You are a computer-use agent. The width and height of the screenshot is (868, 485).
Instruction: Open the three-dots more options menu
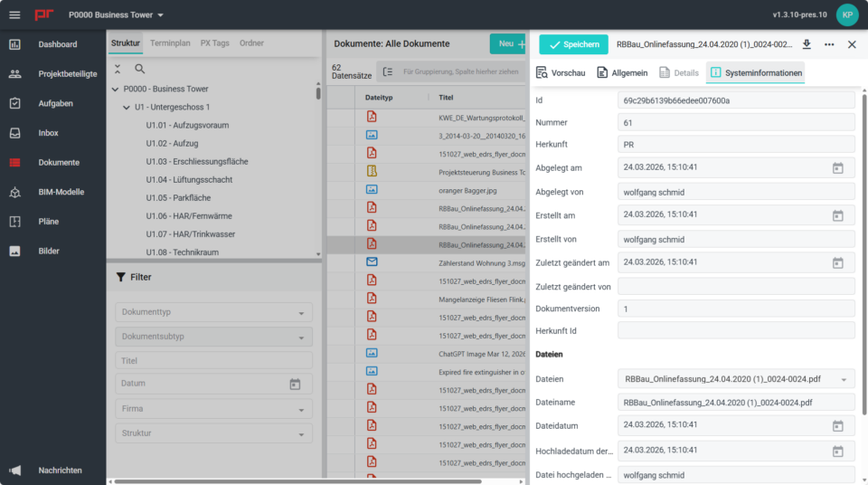pos(829,44)
